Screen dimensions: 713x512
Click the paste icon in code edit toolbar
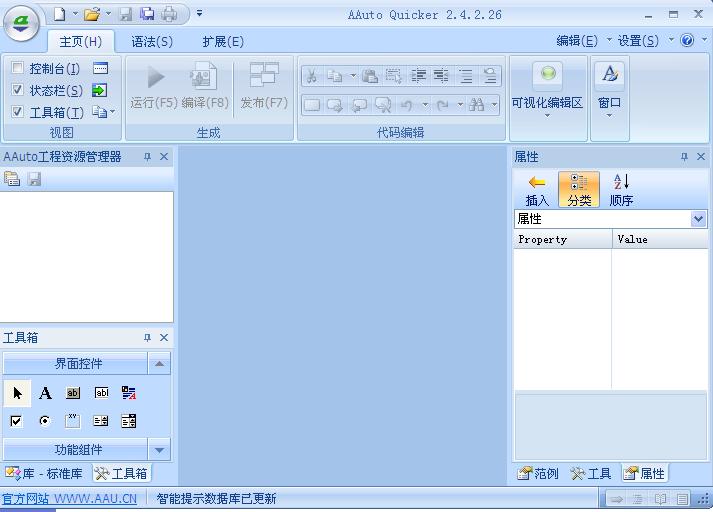370,76
